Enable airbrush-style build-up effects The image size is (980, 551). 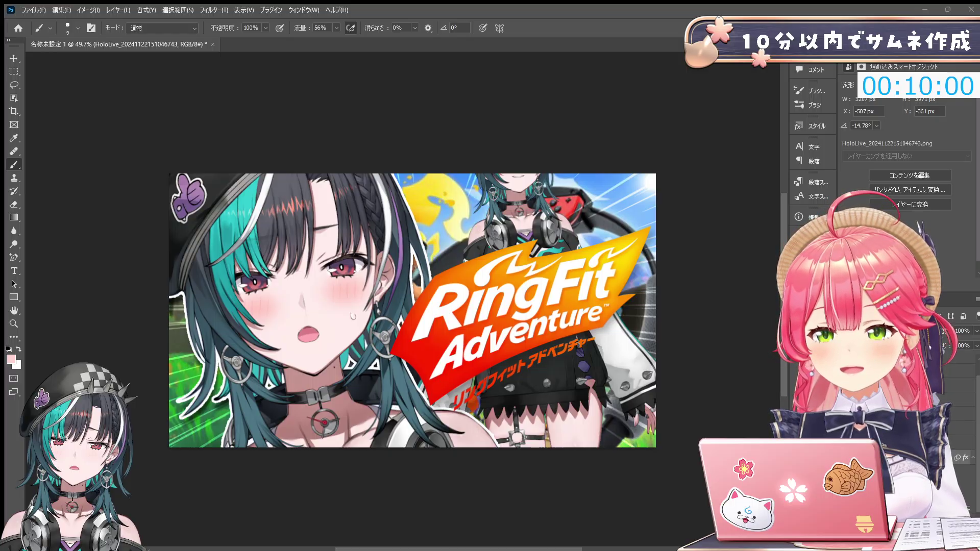tap(351, 28)
